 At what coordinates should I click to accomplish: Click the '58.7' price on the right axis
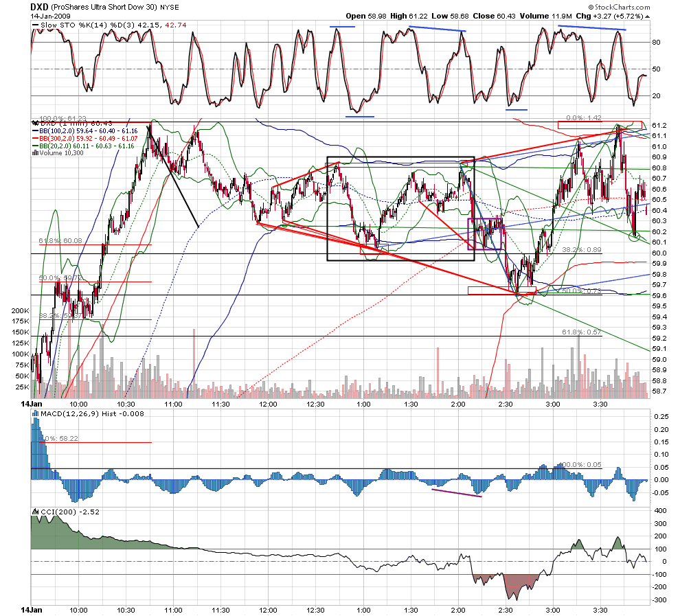(659, 391)
